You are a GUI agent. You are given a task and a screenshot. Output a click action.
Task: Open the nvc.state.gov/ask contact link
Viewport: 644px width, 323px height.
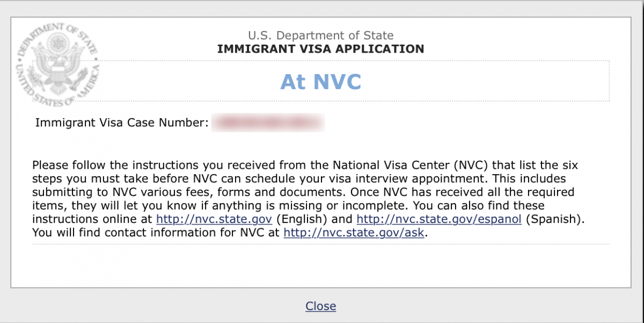pos(354,233)
